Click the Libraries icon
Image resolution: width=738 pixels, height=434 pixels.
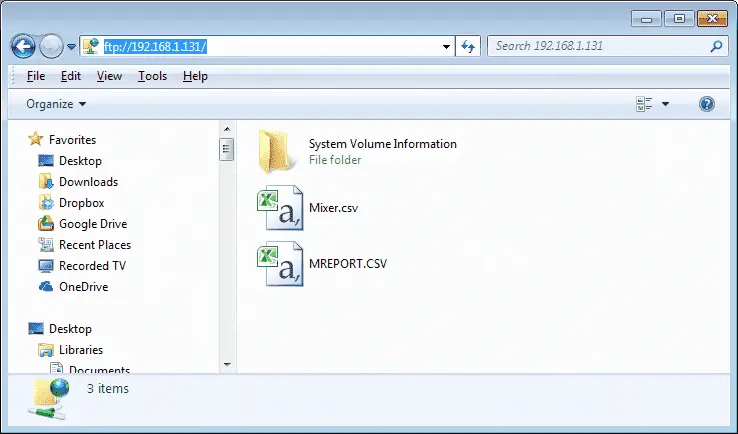coord(46,350)
